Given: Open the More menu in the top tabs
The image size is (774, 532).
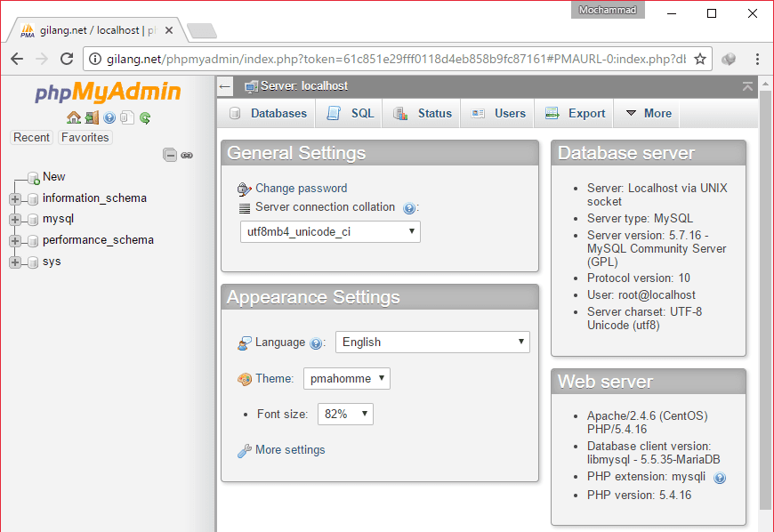Looking at the screenshot, I should 649,113.
